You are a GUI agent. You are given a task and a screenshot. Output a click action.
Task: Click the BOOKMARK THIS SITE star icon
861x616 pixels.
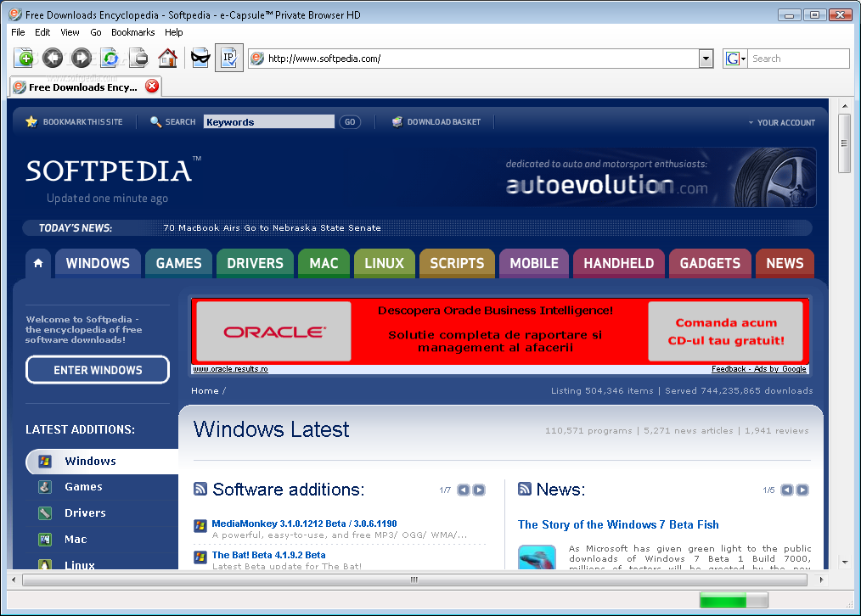31,122
